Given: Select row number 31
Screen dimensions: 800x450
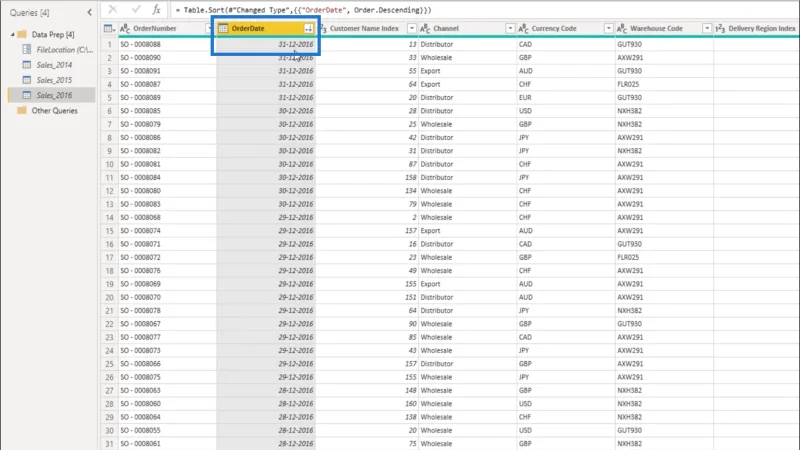Looking at the screenshot, I should 109,443.
